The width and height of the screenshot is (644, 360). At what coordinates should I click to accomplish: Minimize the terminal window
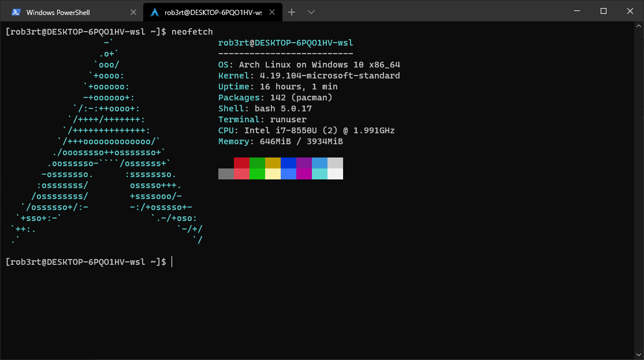point(577,11)
